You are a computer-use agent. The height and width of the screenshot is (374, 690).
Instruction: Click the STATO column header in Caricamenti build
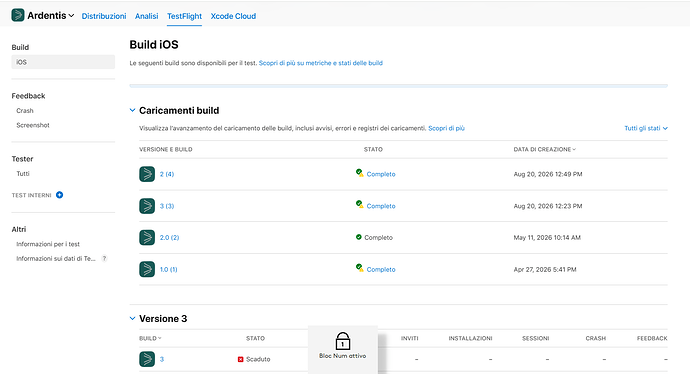click(x=373, y=149)
